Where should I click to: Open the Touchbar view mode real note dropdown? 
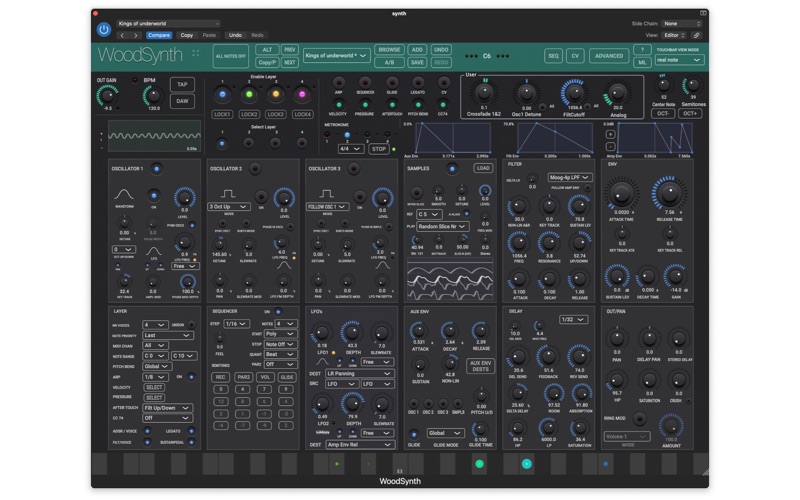pyautogui.click(x=679, y=60)
